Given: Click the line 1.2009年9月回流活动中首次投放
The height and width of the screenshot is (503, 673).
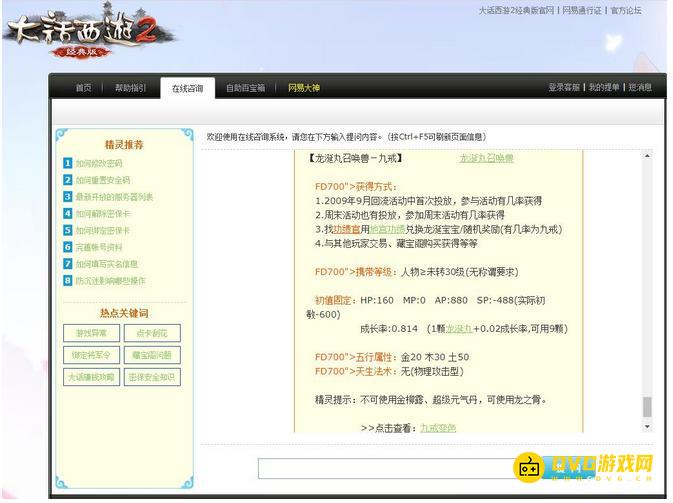Looking at the screenshot, I should point(428,201).
